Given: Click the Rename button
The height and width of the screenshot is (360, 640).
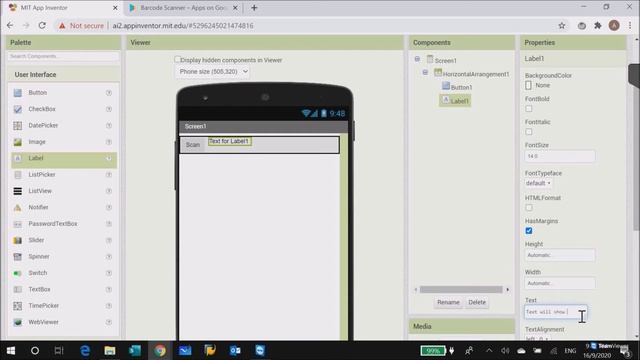Looking at the screenshot, I should click(448, 302).
